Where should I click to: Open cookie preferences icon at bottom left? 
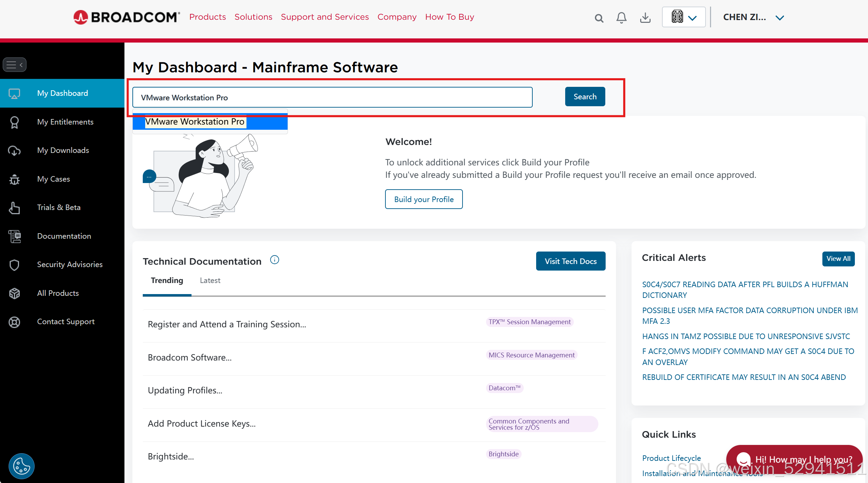point(21,466)
